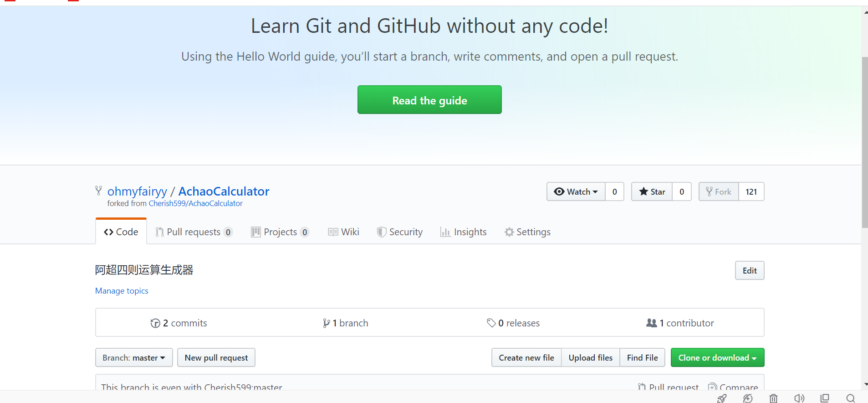Click the Security shield icon
This screenshot has width=868, height=403.
coord(382,232)
